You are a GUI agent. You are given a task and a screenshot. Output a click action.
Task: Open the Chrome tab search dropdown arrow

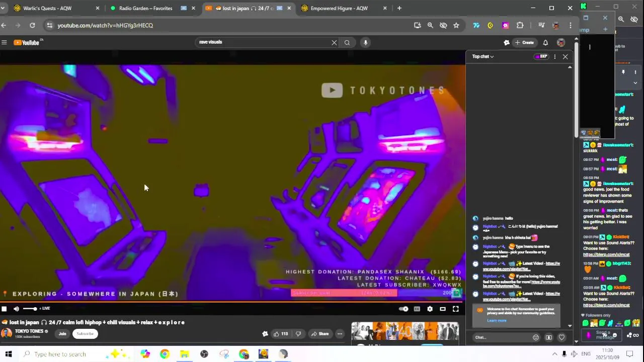point(3,8)
